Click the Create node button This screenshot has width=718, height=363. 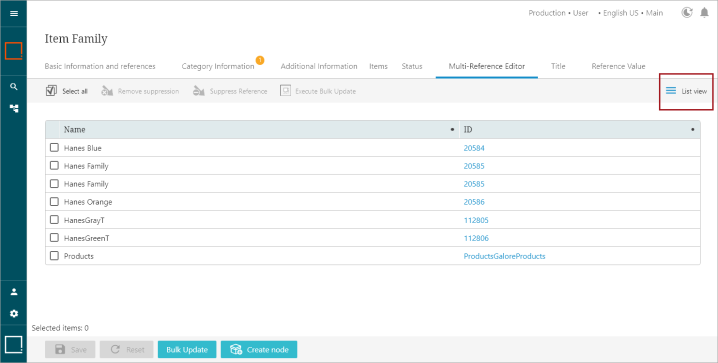[x=259, y=349]
